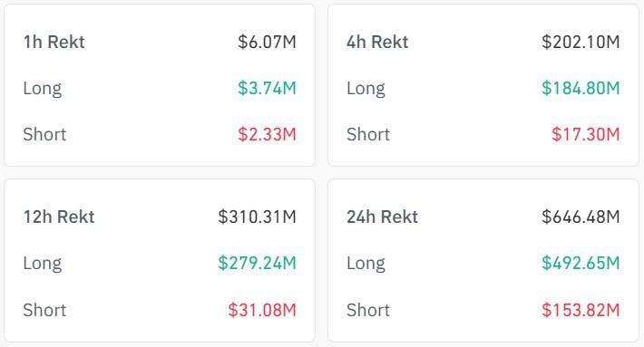This screenshot has width=644, height=347.
Task: Click the 12h Rekt heading
Action: [x=59, y=217]
